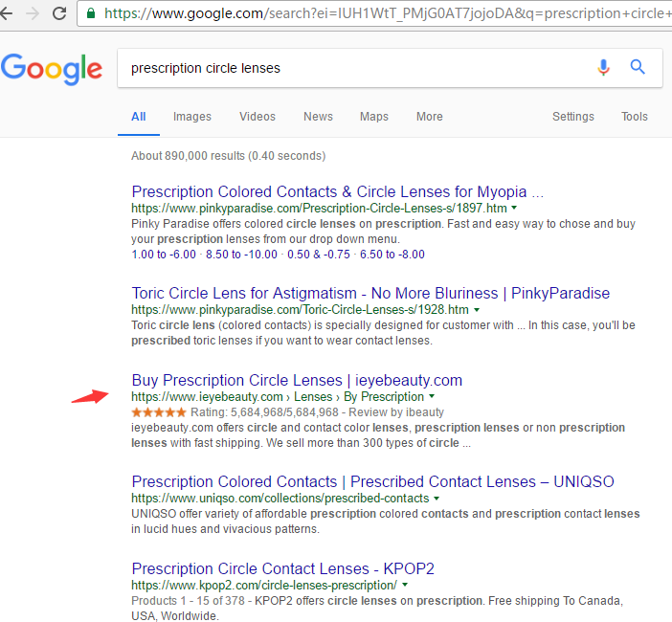Open the search Tools option
The image size is (672, 622).
pyautogui.click(x=635, y=117)
